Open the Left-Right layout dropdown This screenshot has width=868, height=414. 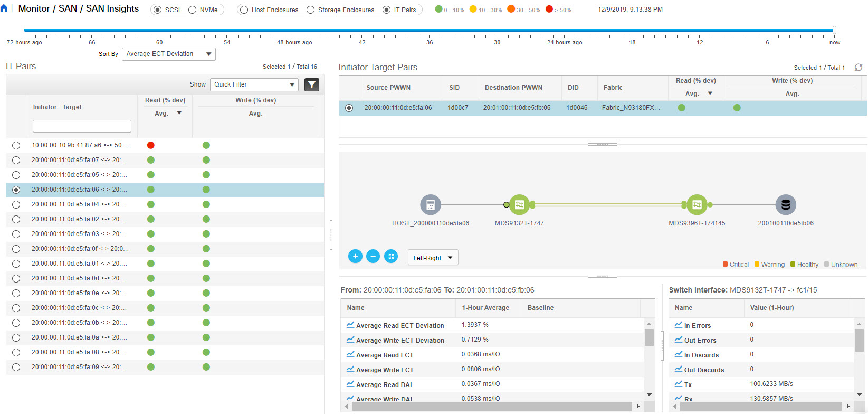pyautogui.click(x=433, y=257)
